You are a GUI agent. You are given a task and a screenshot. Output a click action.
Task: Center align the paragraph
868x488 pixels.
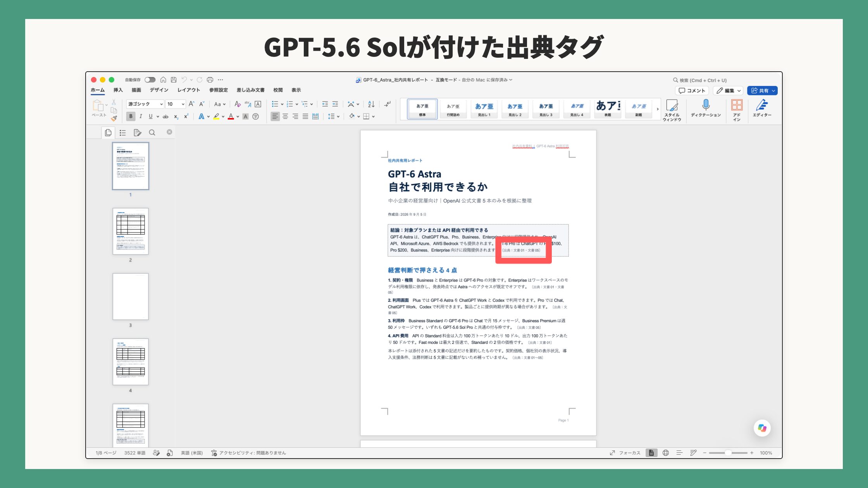285,116
